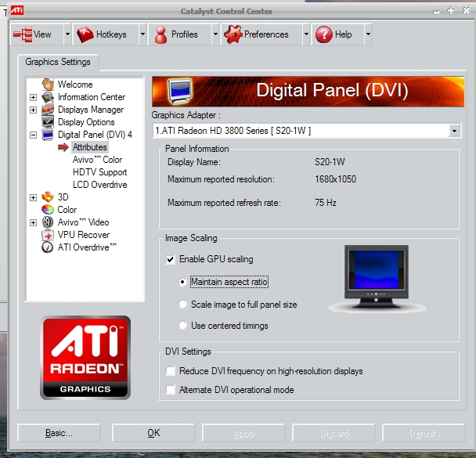This screenshot has height=458, width=476.
Task: Expand the 3D tree node
Action: pos(34,197)
